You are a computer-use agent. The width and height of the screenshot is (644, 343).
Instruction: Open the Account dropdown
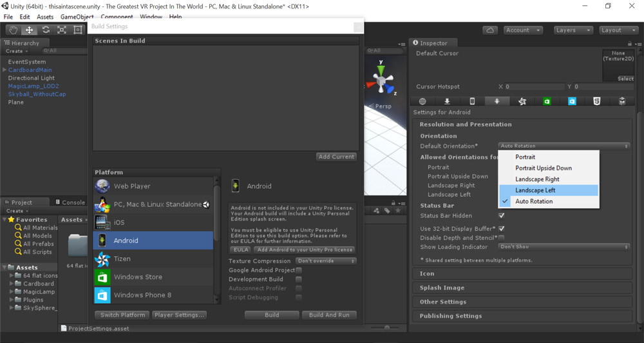[x=523, y=30]
